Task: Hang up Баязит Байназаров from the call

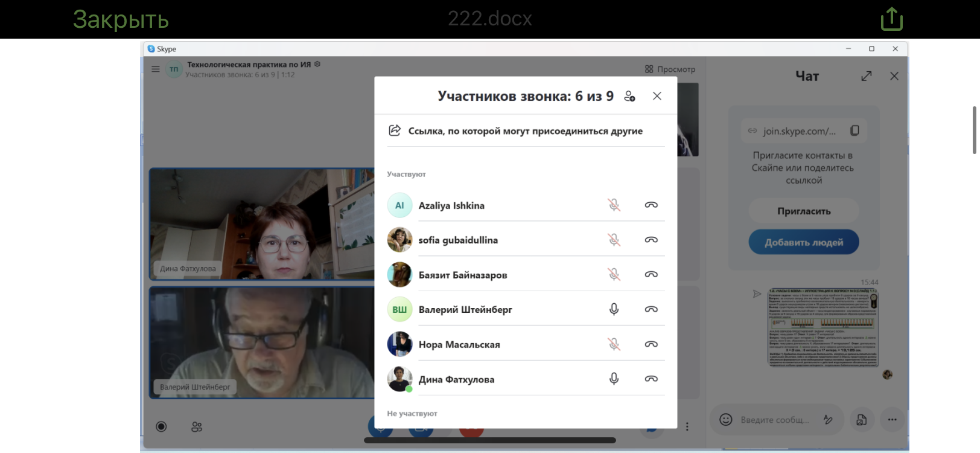Action: click(651, 274)
